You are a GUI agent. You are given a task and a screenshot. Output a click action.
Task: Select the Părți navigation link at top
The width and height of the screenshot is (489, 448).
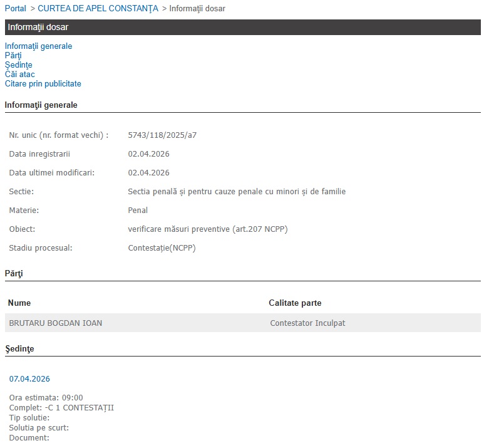[13, 56]
